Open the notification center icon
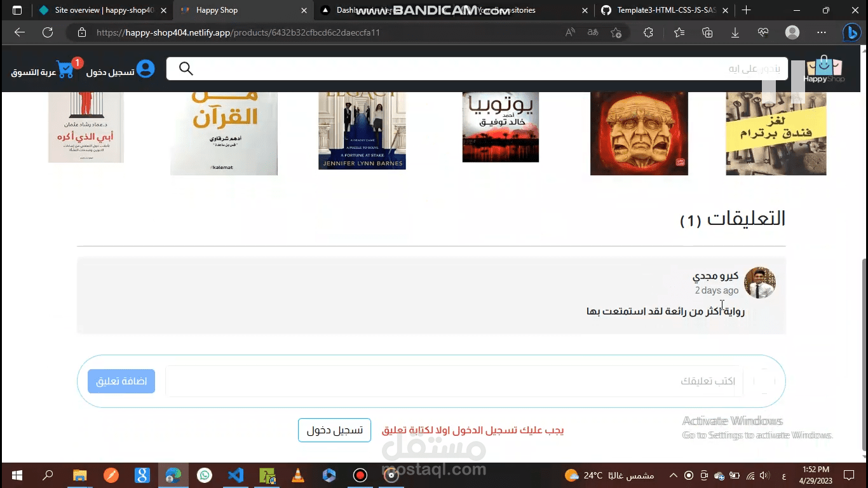 tap(849, 475)
